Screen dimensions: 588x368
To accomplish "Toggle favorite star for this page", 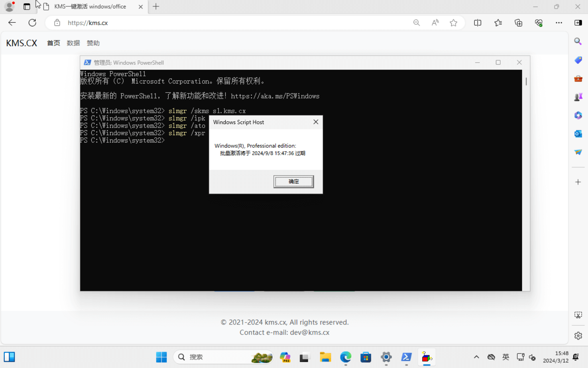I will pyautogui.click(x=453, y=23).
